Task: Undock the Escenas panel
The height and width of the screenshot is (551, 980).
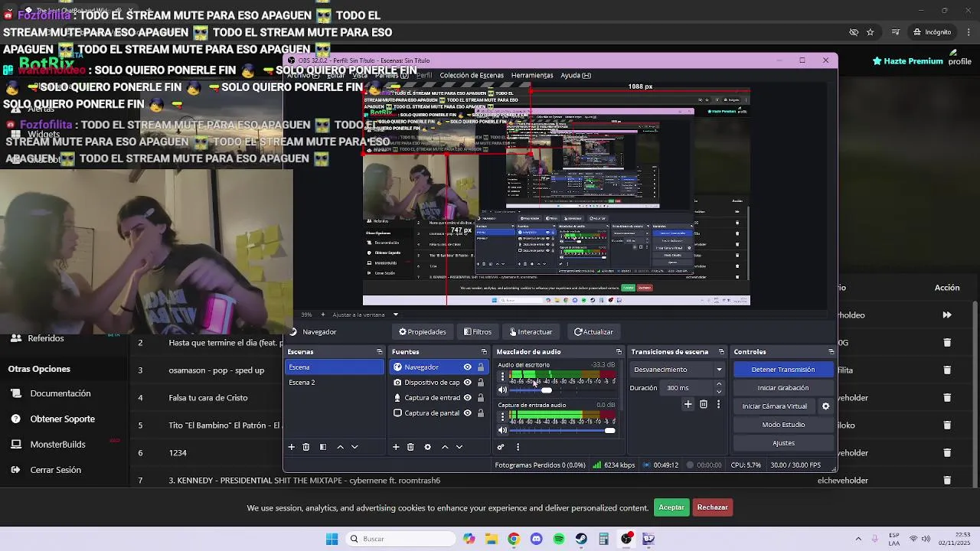Action: coord(379,352)
